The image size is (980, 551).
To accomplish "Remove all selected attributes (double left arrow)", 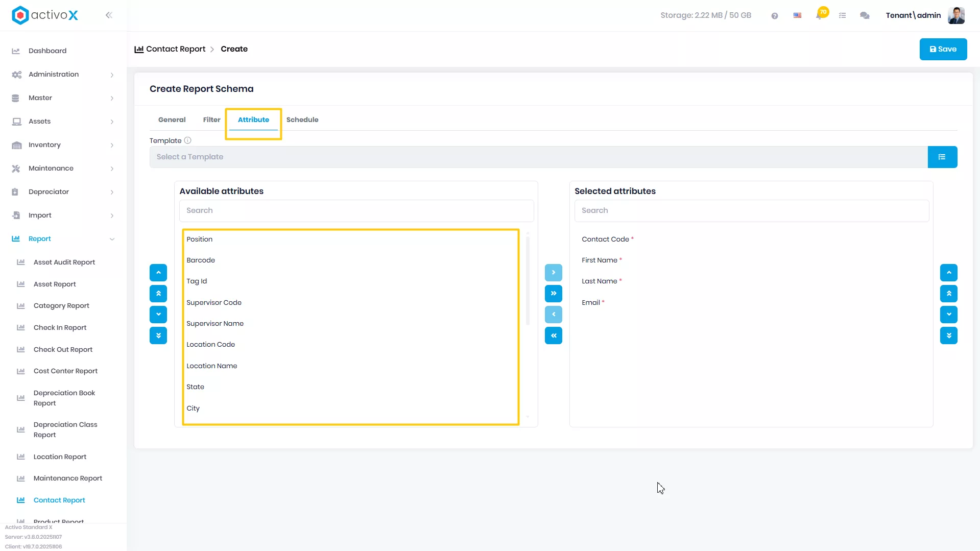I will 554,336.
